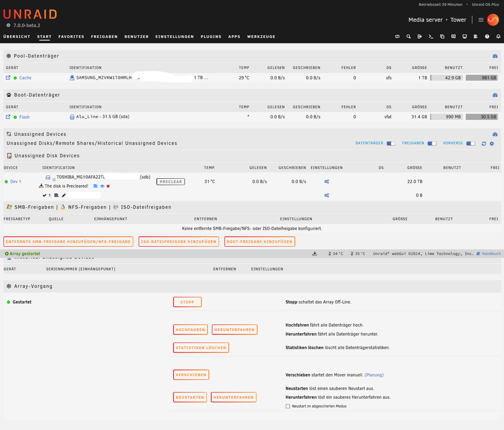Open the Cache device link
Image resolution: width=504 pixels, height=430 pixels.
[25, 78]
